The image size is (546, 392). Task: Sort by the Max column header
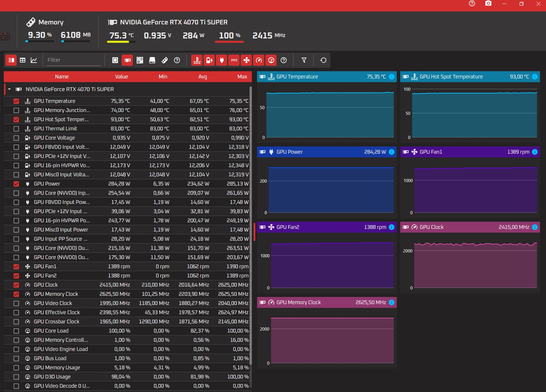(x=242, y=77)
